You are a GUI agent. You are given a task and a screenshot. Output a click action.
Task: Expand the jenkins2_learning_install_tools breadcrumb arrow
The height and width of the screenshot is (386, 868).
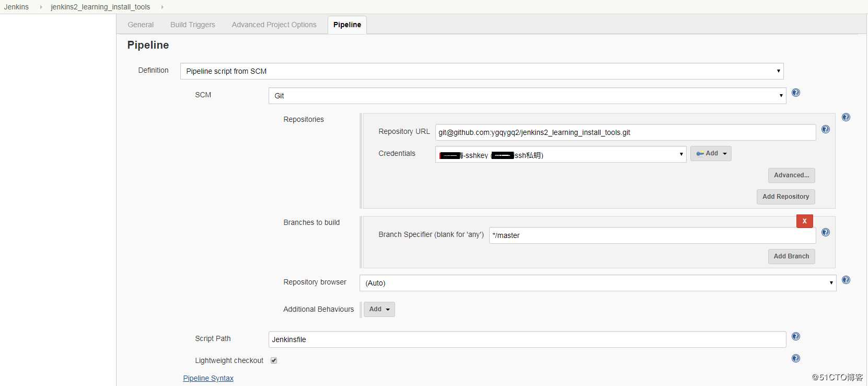[x=162, y=7]
